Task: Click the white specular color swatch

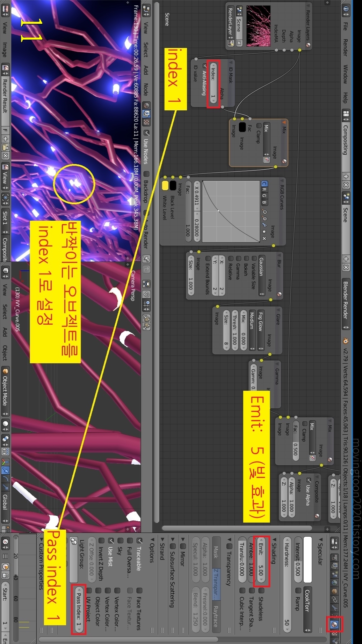Action: coord(308,560)
